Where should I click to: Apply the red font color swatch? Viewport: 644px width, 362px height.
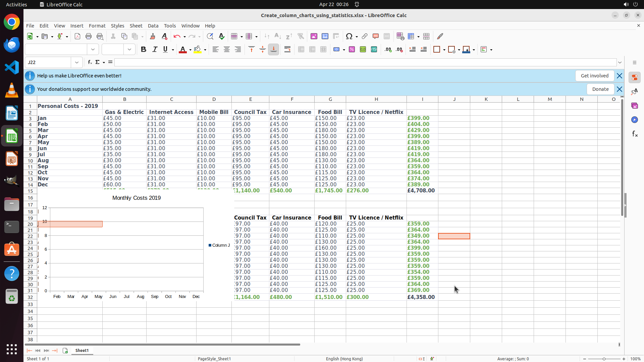[x=183, y=50]
